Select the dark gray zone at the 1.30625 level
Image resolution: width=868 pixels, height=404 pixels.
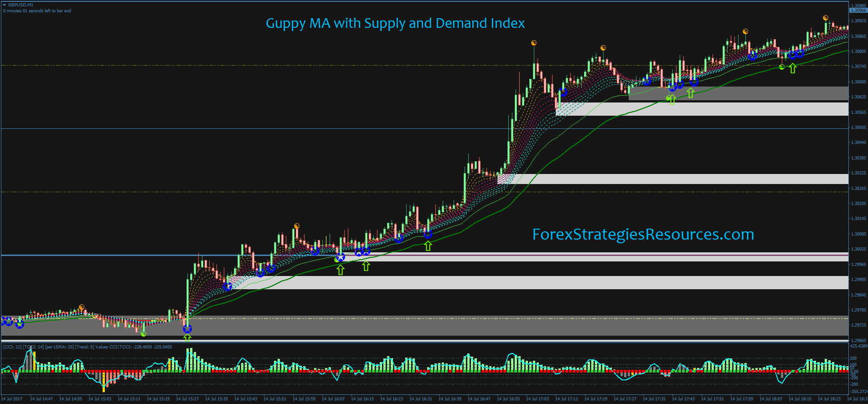click(x=739, y=93)
